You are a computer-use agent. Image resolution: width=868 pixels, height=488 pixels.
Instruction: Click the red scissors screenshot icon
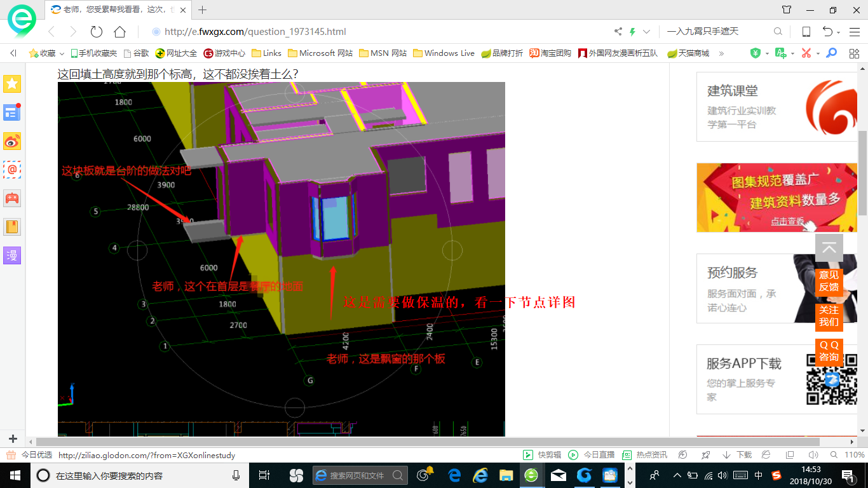(806, 53)
